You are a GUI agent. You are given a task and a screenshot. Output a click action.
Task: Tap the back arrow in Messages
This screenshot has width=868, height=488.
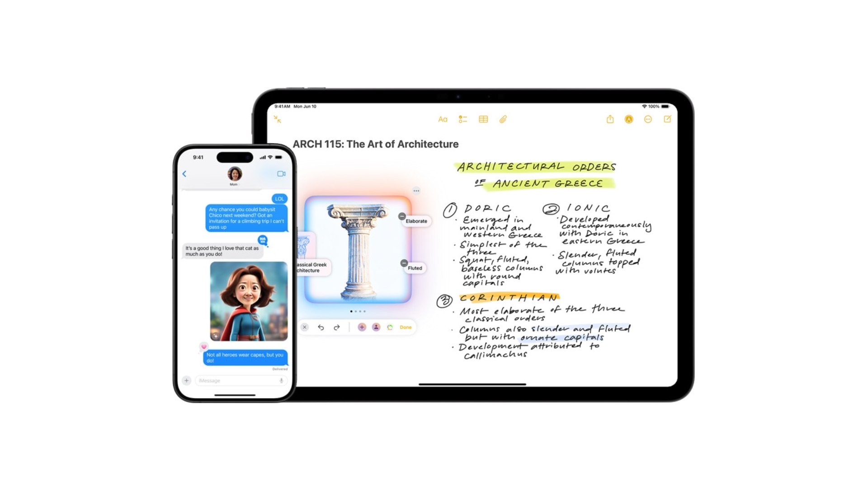tap(185, 174)
